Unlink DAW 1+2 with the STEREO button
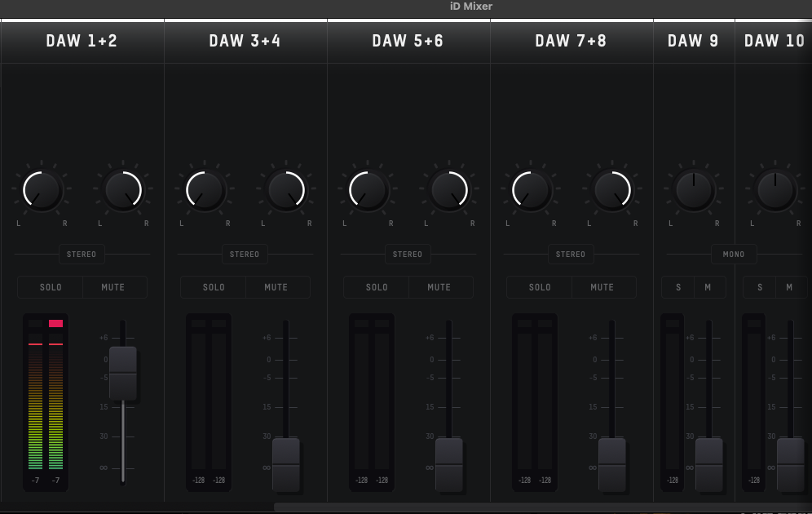Screen dimensions: 812x514 (x=82, y=255)
